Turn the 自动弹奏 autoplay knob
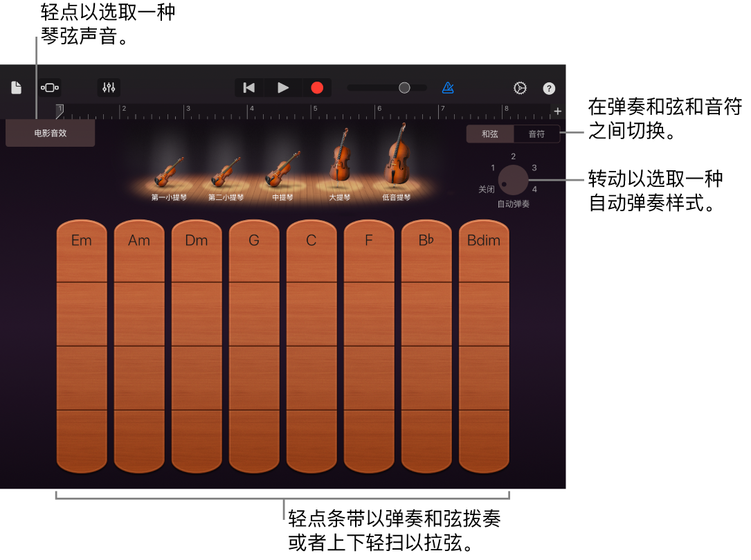 point(513,180)
